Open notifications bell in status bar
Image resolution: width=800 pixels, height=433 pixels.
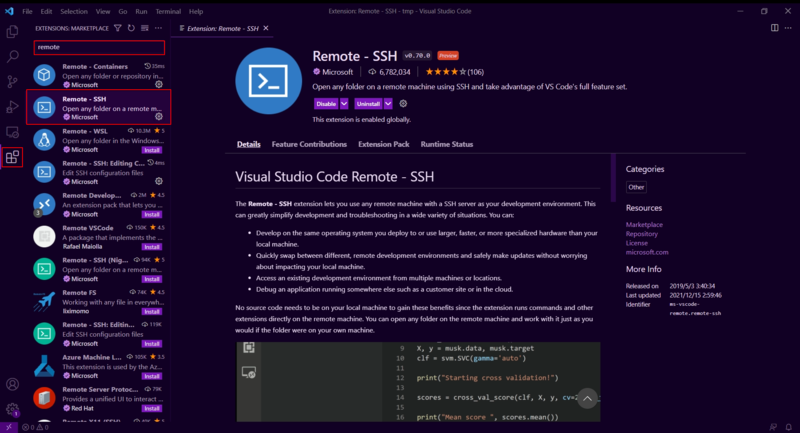[x=788, y=427]
